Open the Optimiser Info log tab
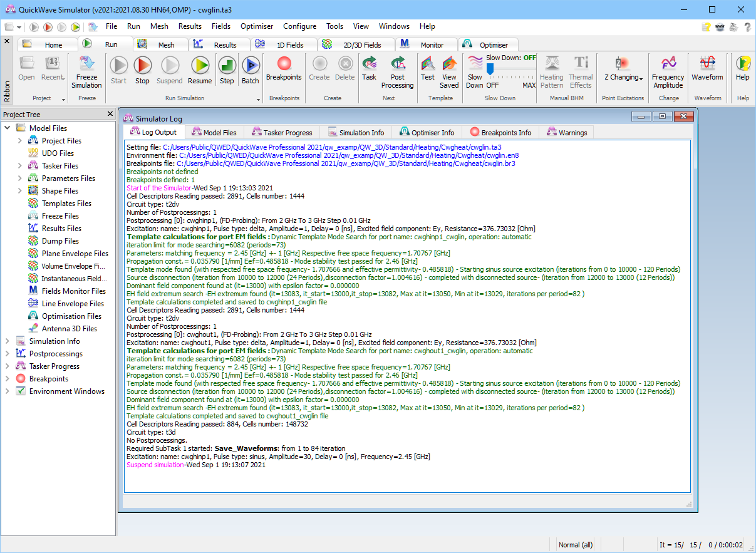 427,132
